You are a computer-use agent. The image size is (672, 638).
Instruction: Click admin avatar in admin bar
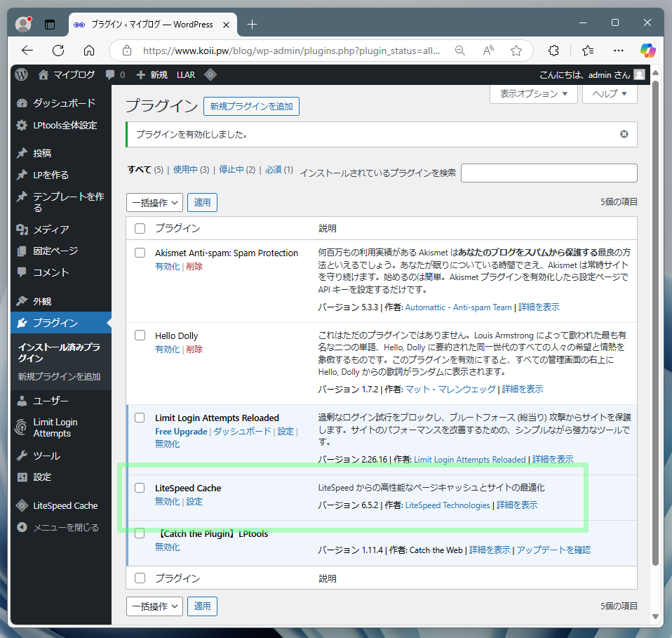(640, 74)
